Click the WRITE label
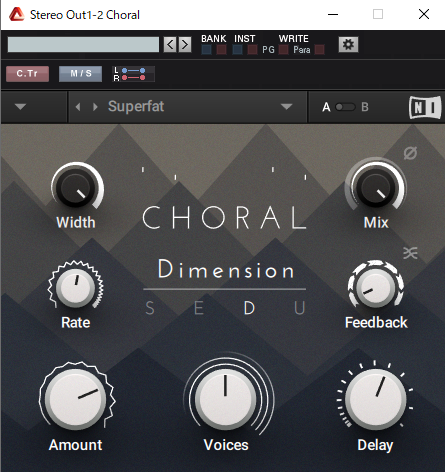This screenshot has width=445, height=472. (x=294, y=39)
